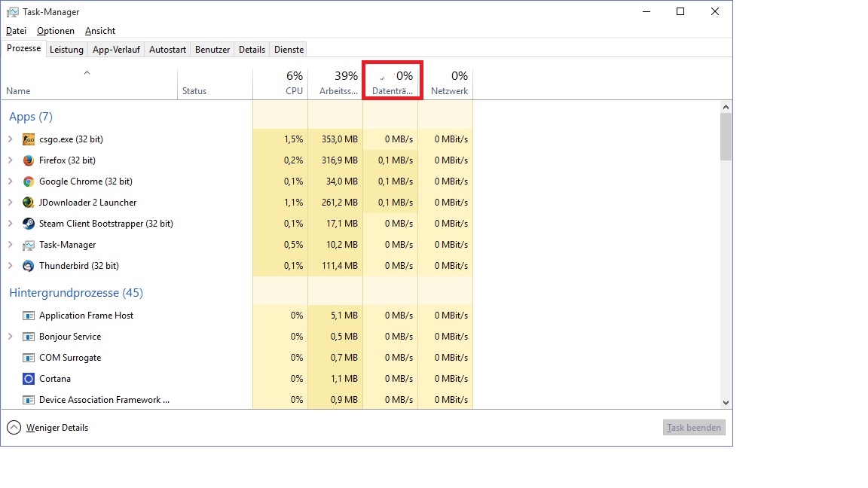The width and height of the screenshot is (868, 488).
Task: Click the 111,4 MB memory value
Action: click(x=339, y=266)
